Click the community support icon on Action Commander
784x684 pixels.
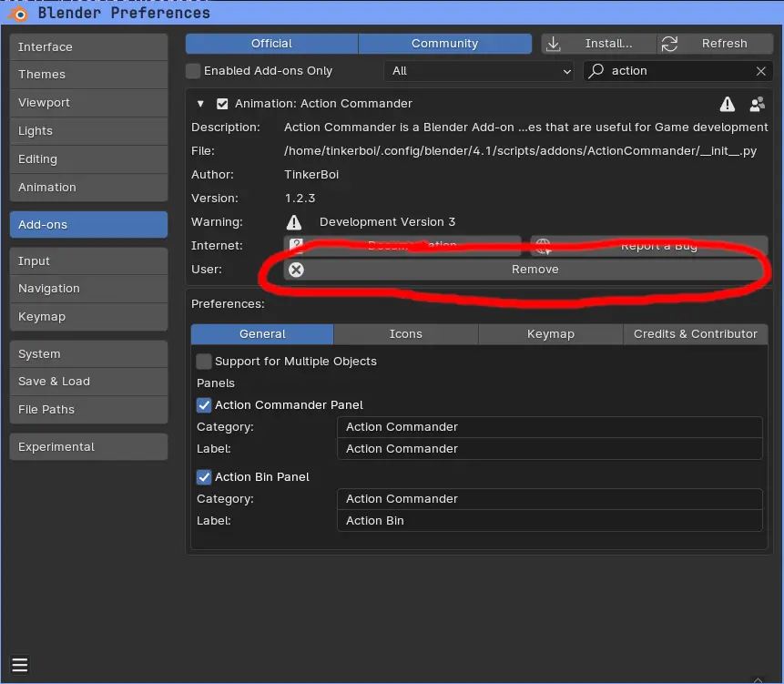(757, 104)
